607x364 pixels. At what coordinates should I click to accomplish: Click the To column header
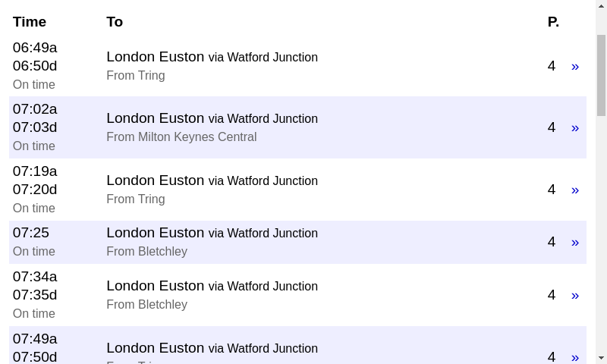click(115, 22)
